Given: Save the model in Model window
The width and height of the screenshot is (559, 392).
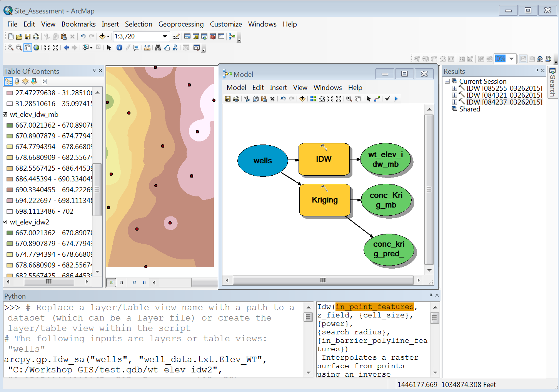Looking at the screenshot, I should [x=228, y=99].
